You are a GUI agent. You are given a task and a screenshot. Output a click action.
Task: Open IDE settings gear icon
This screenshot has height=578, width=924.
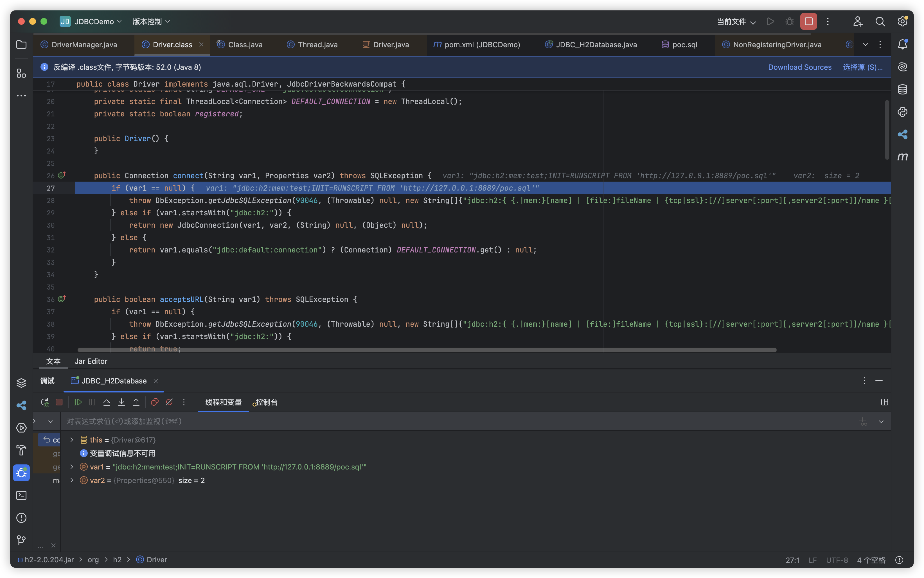tap(902, 21)
